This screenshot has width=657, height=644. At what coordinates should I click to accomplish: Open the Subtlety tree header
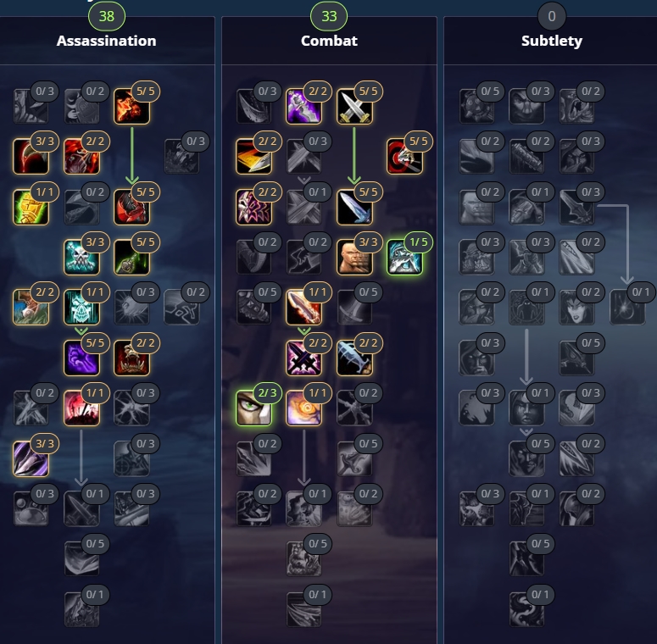coord(552,41)
